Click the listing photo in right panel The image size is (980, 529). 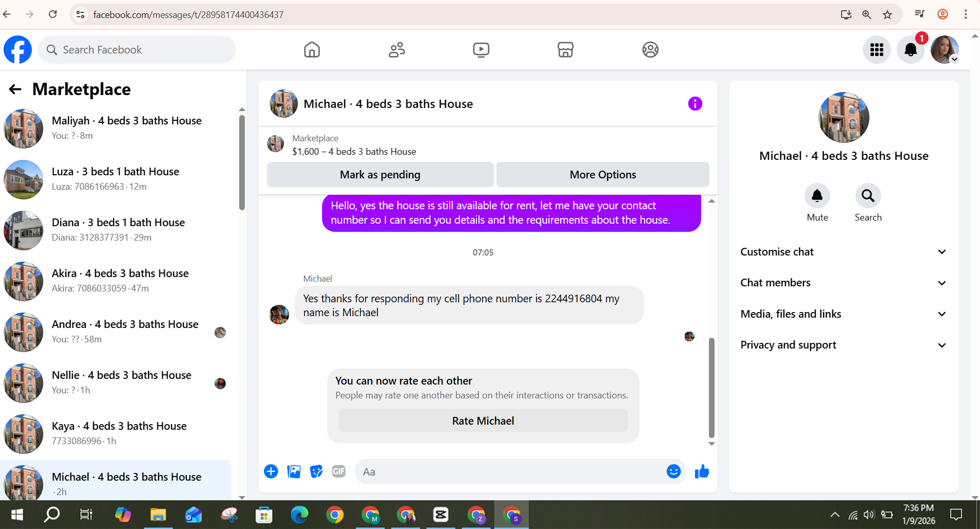pyautogui.click(x=844, y=118)
